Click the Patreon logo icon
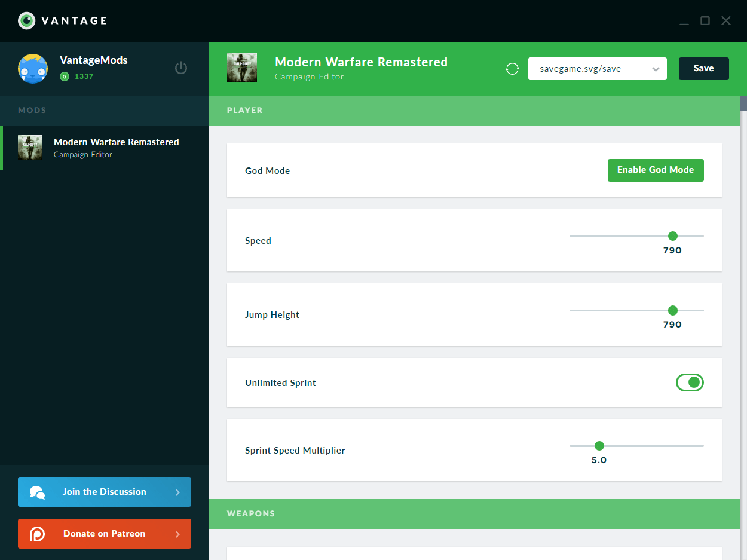The width and height of the screenshot is (747, 560). coord(37,534)
